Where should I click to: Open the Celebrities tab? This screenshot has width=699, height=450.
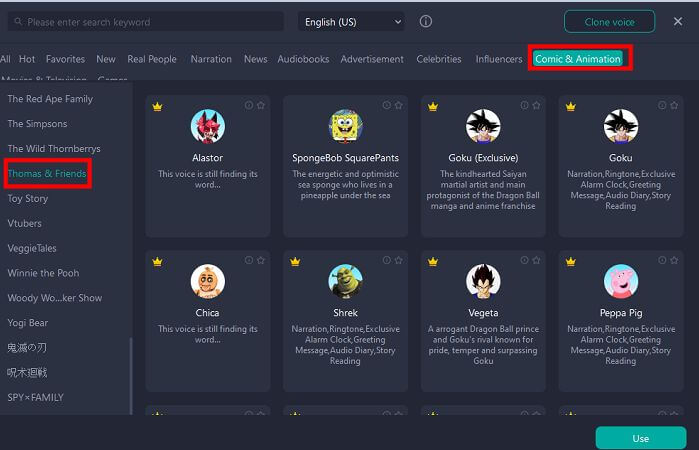(x=439, y=59)
